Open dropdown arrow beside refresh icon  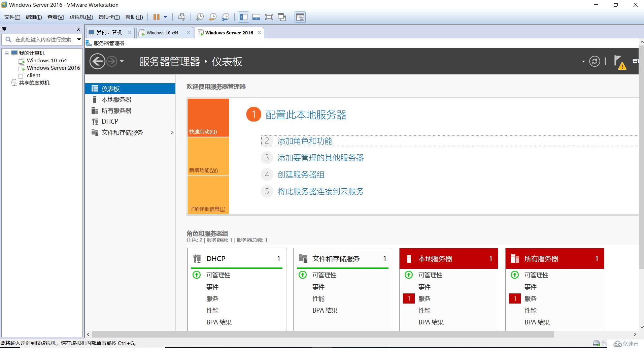tap(583, 62)
